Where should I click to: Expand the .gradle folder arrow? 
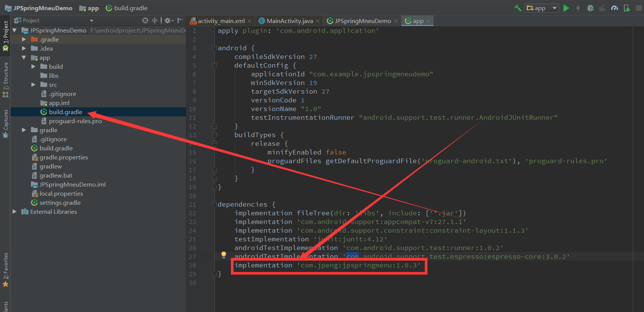(x=24, y=39)
